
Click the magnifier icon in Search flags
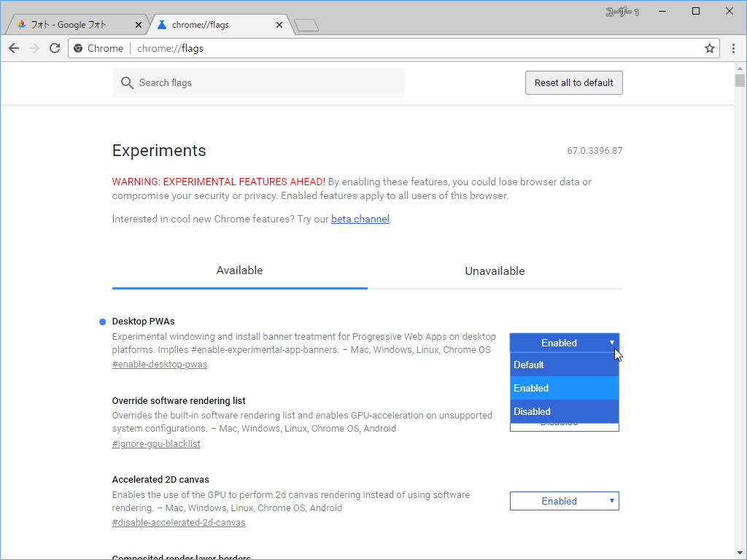coord(127,82)
